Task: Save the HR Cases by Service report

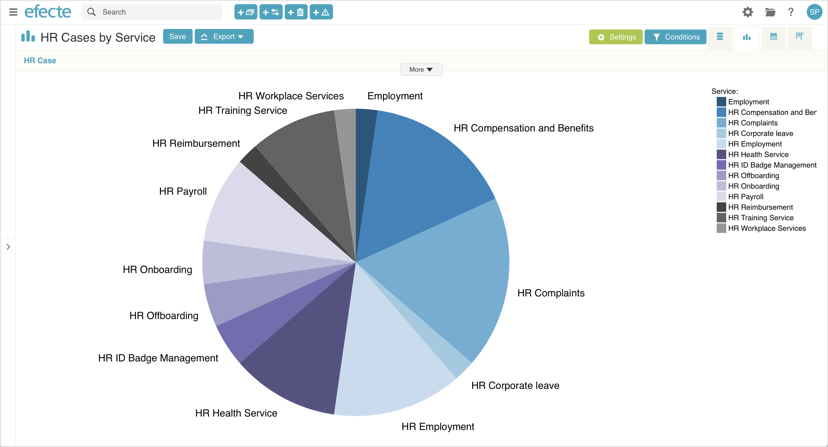Action: pyautogui.click(x=177, y=36)
